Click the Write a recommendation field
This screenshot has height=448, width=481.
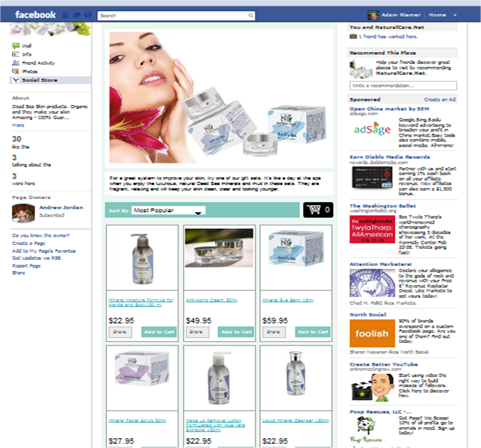[x=402, y=86]
